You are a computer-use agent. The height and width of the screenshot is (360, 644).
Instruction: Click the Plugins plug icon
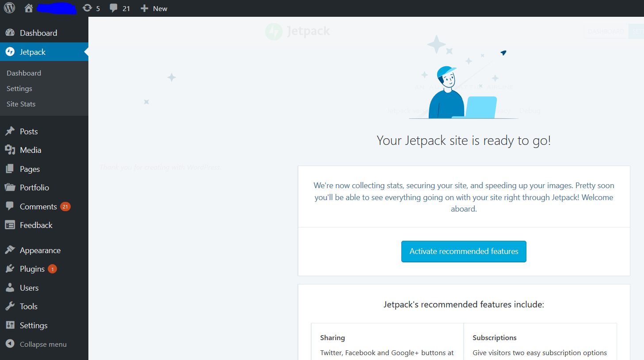coord(10,269)
